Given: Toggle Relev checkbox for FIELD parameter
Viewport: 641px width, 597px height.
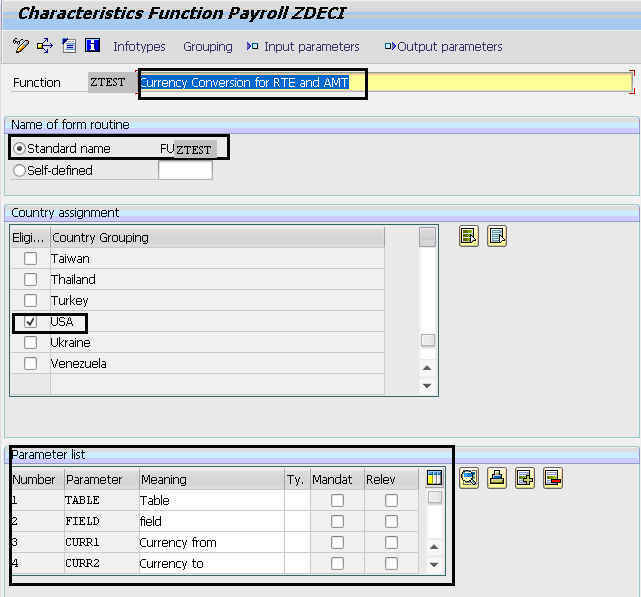Looking at the screenshot, I should (391, 521).
